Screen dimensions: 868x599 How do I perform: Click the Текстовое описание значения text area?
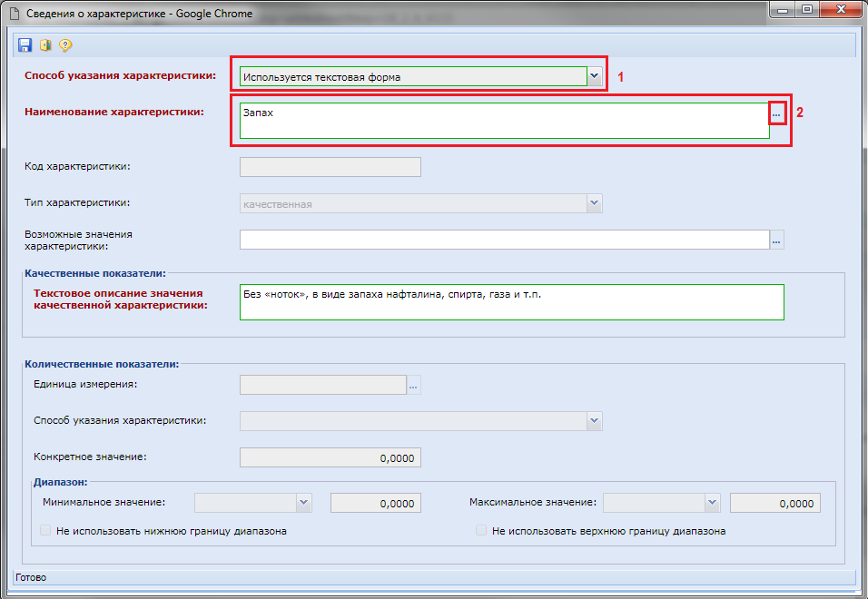511,302
